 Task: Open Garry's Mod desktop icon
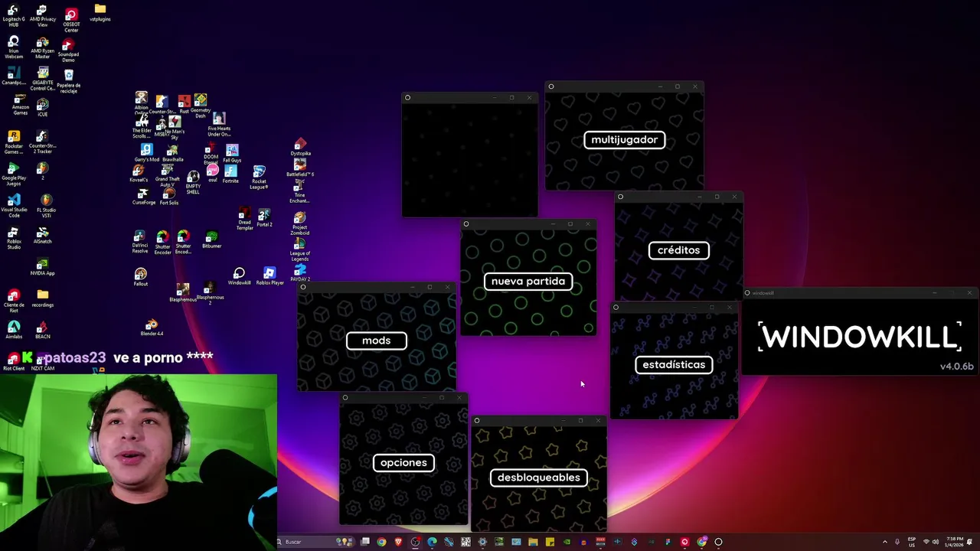pyautogui.click(x=147, y=152)
